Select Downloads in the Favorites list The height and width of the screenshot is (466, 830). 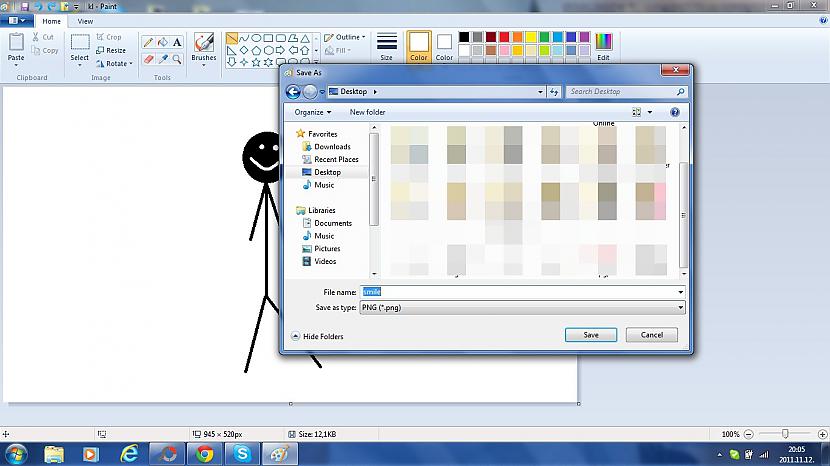[332, 147]
